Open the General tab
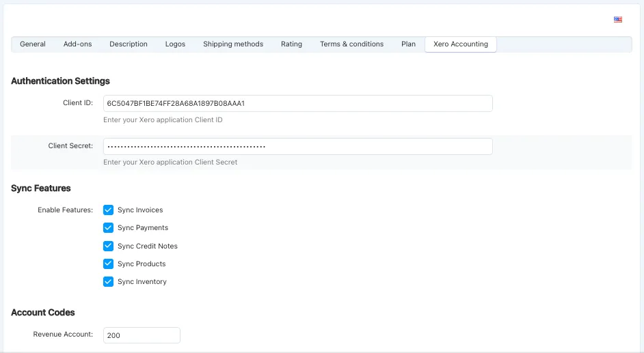Viewport: 644px width, 353px height. 32,44
